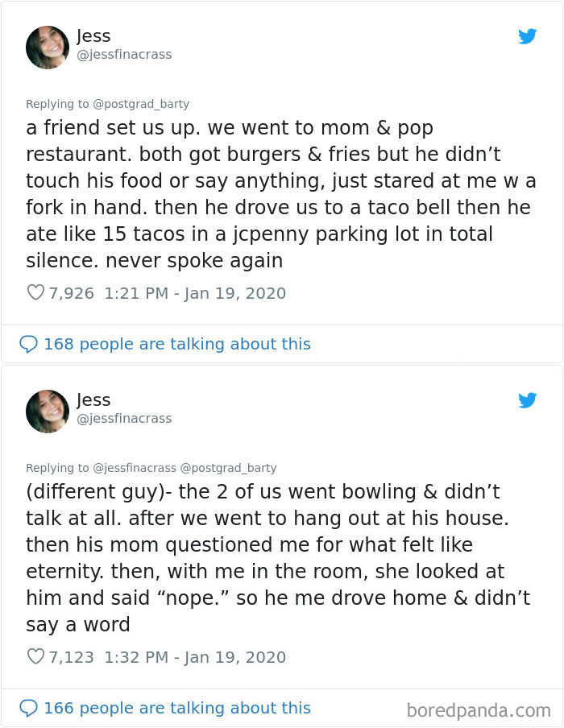Viewport: 564px width, 728px height.
Task: Click the display name 'Jess' on the first tweet
Action: (93, 35)
